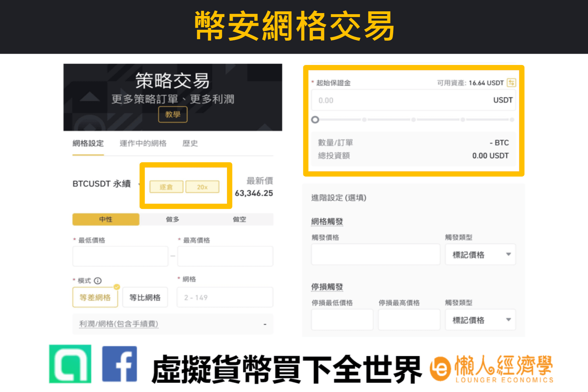Click the asset transfer icon beside 16.64 USDT
Screen dimensions: 588x392
coord(511,82)
